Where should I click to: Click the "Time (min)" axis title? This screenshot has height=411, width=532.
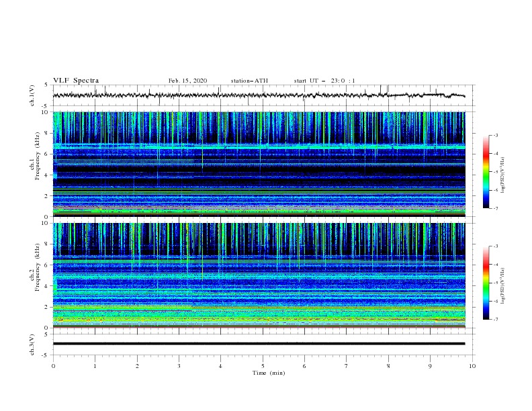click(269, 373)
